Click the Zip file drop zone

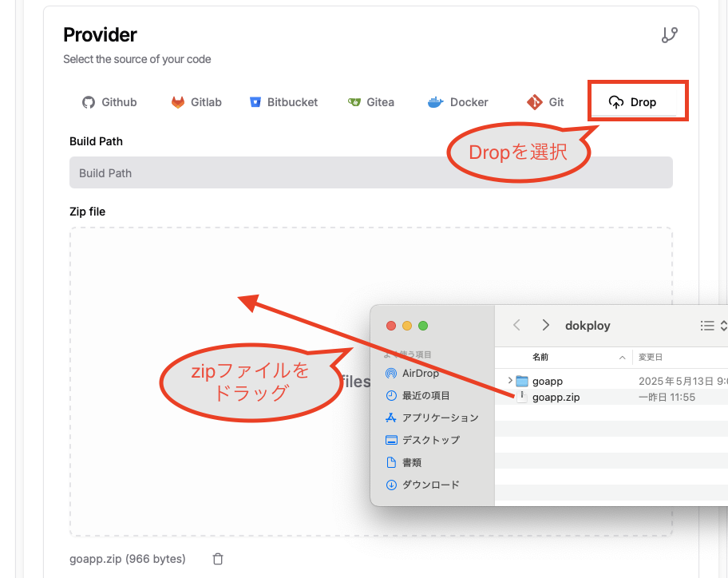click(371, 382)
